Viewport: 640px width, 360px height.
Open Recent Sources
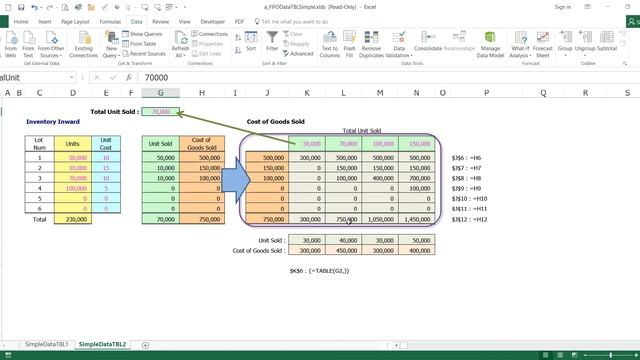[144, 53]
